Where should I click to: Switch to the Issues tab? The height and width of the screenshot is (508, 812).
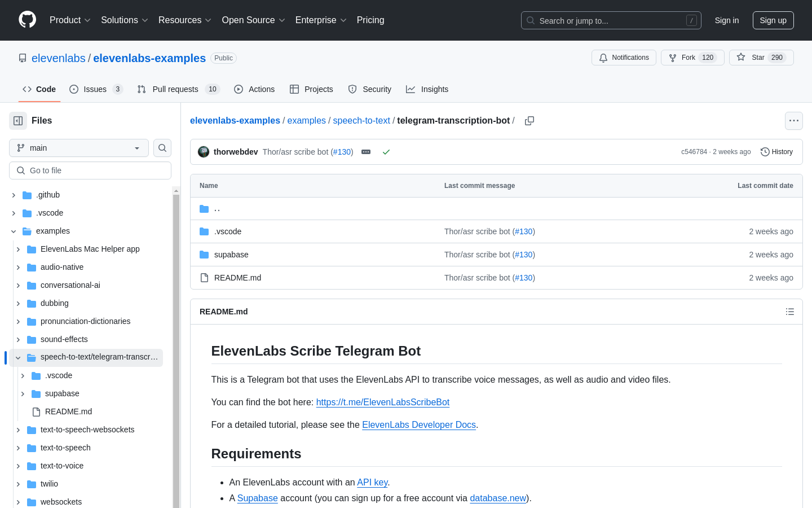click(96, 89)
